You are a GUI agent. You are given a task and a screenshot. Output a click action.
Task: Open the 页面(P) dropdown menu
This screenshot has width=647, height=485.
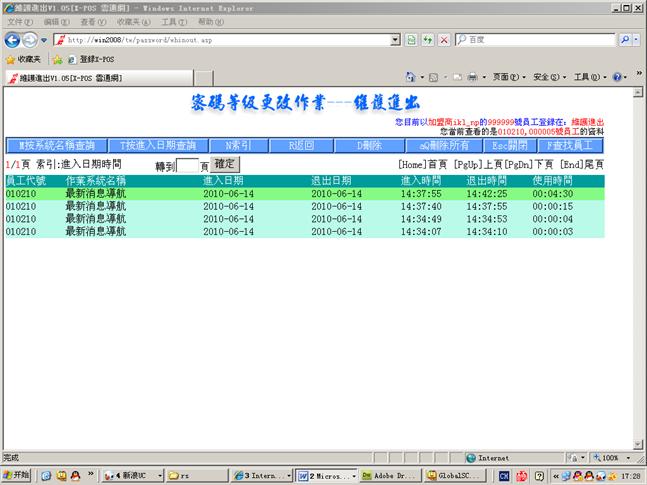tap(508, 76)
